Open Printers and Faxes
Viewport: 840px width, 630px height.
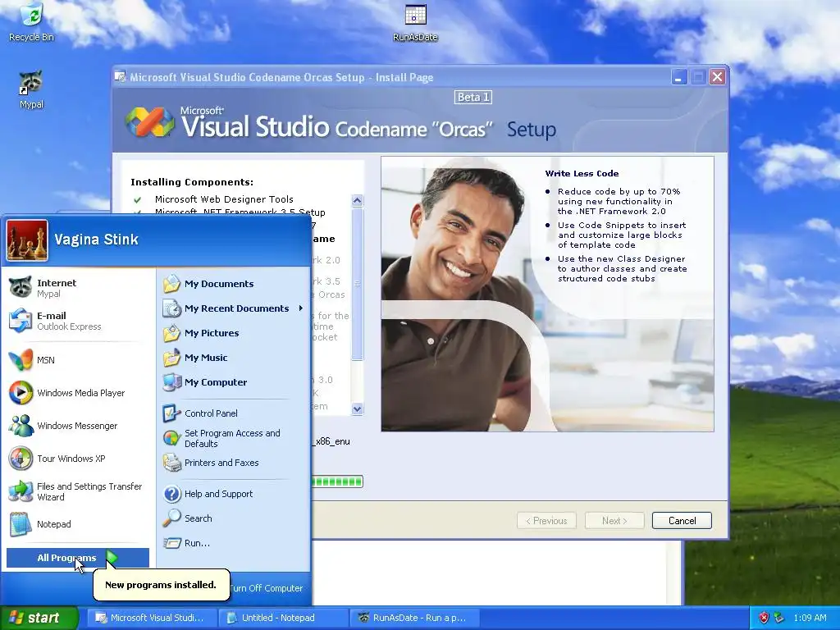point(232,463)
